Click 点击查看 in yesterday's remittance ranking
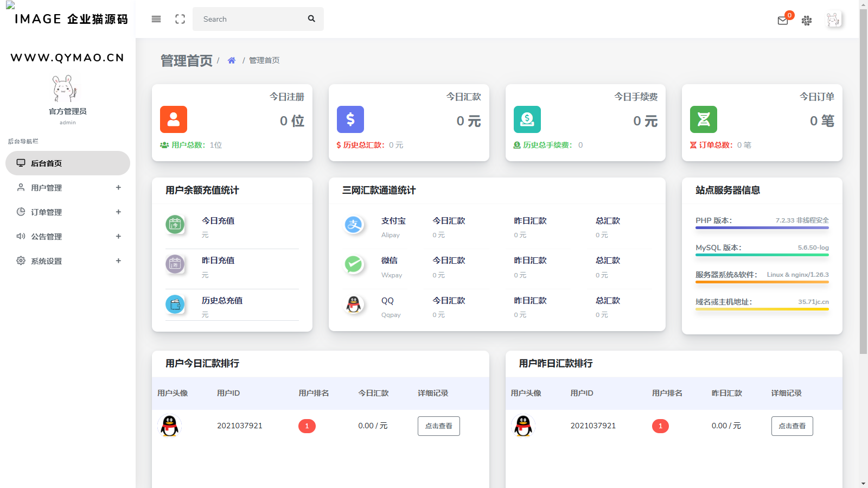The height and width of the screenshot is (488, 868). [x=792, y=426]
